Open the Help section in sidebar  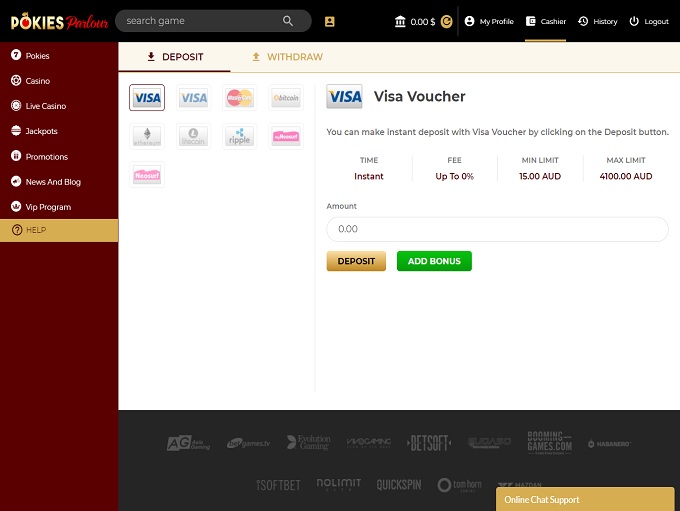(x=36, y=230)
